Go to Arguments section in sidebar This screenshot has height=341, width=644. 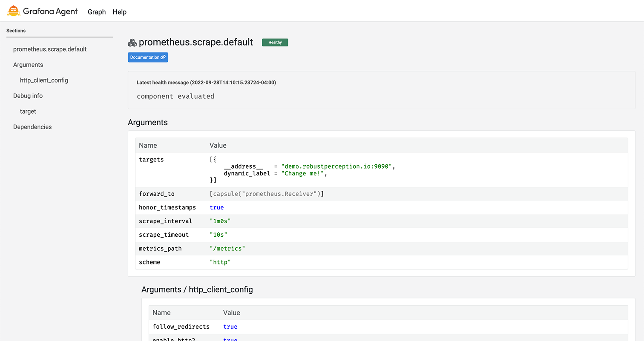click(28, 65)
